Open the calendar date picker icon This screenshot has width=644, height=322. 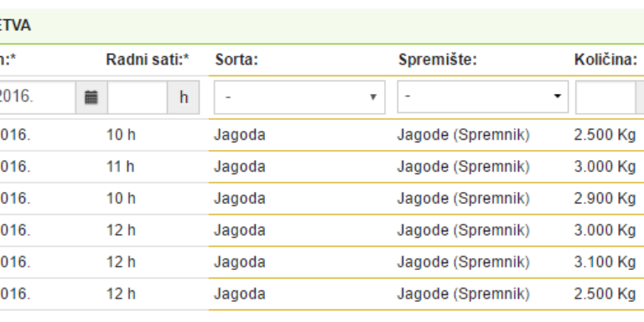[91, 97]
